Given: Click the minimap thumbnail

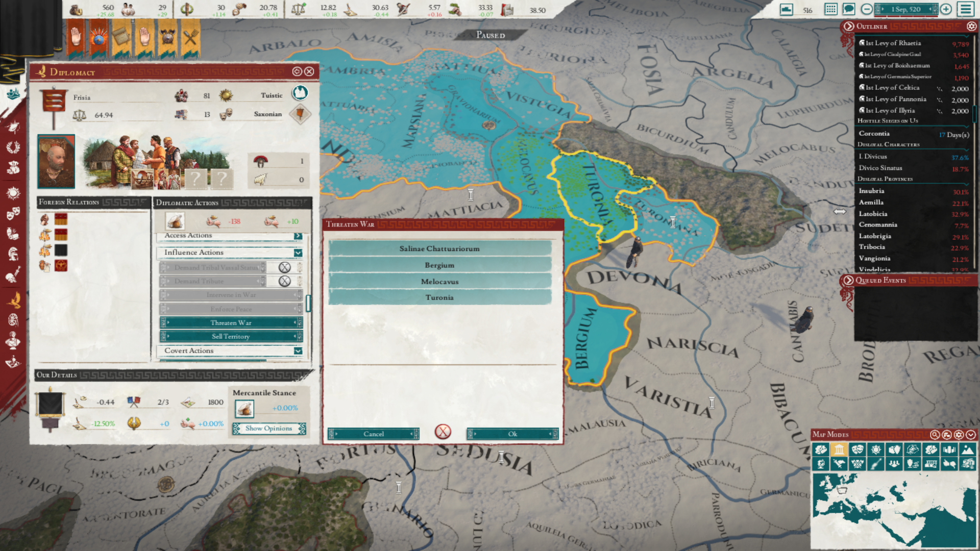Looking at the screenshot, I should (893, 510).
